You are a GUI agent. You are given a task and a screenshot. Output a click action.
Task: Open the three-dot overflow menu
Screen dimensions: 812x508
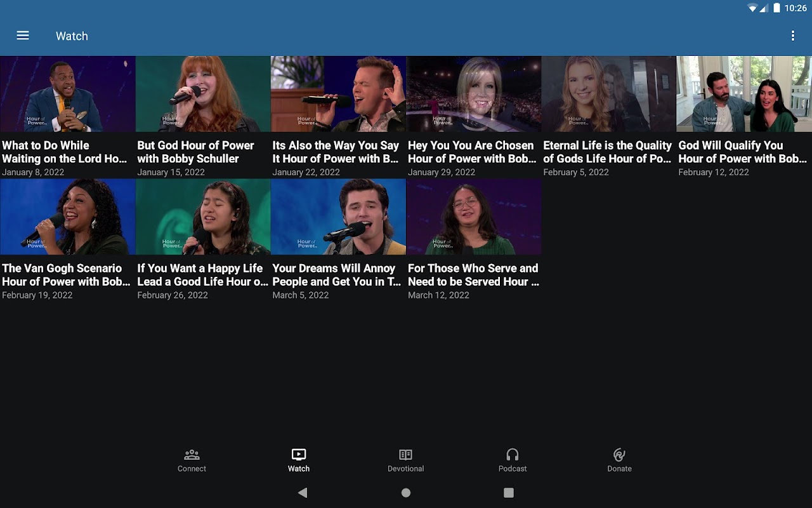792,36
